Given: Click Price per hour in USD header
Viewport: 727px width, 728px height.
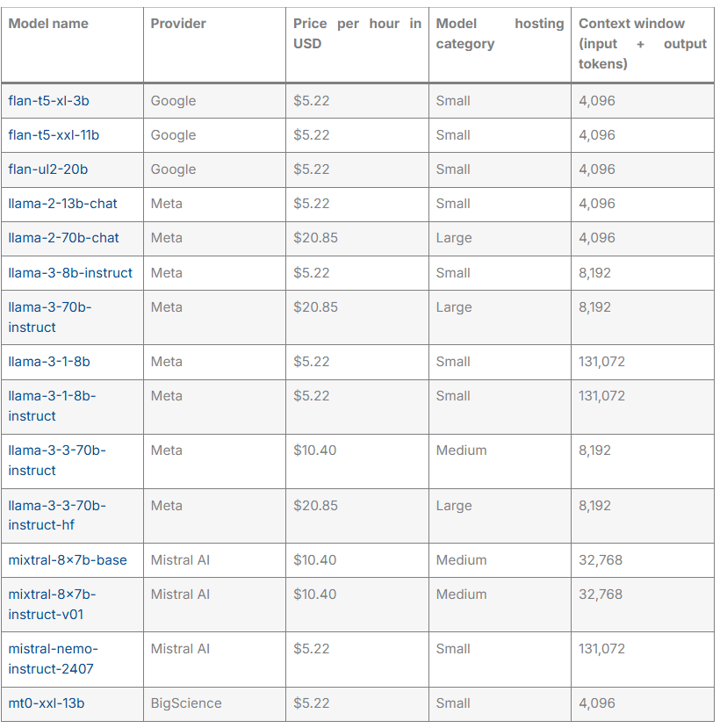Looking at the screenshot, I should 356,33.
